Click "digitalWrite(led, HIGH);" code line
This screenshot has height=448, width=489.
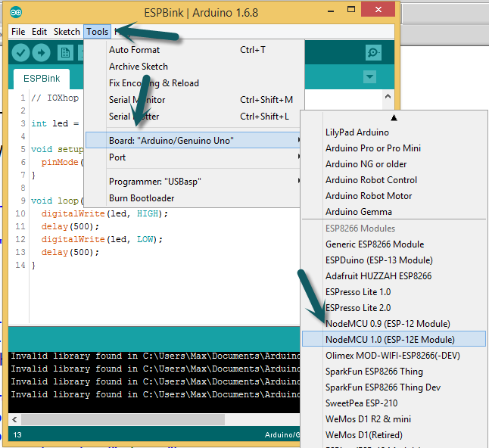point(104,213)
